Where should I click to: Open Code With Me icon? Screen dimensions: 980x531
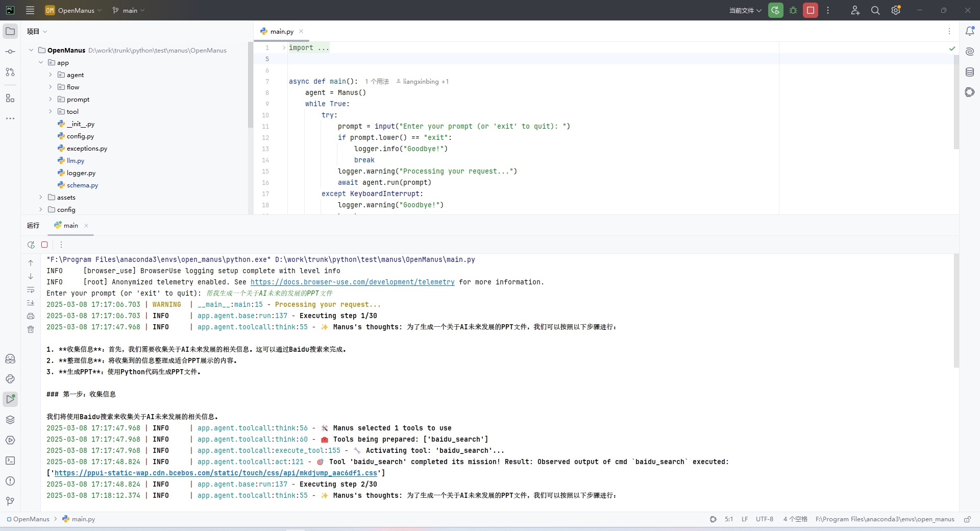pos(855,10)
